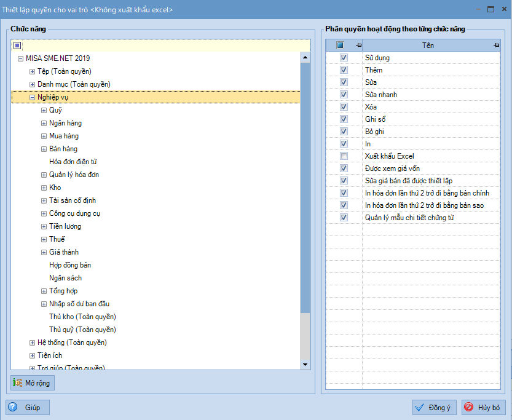The image size is (512, 420).
Task: Collapse the Nghiệp vụ node
Action: [32, 97]
